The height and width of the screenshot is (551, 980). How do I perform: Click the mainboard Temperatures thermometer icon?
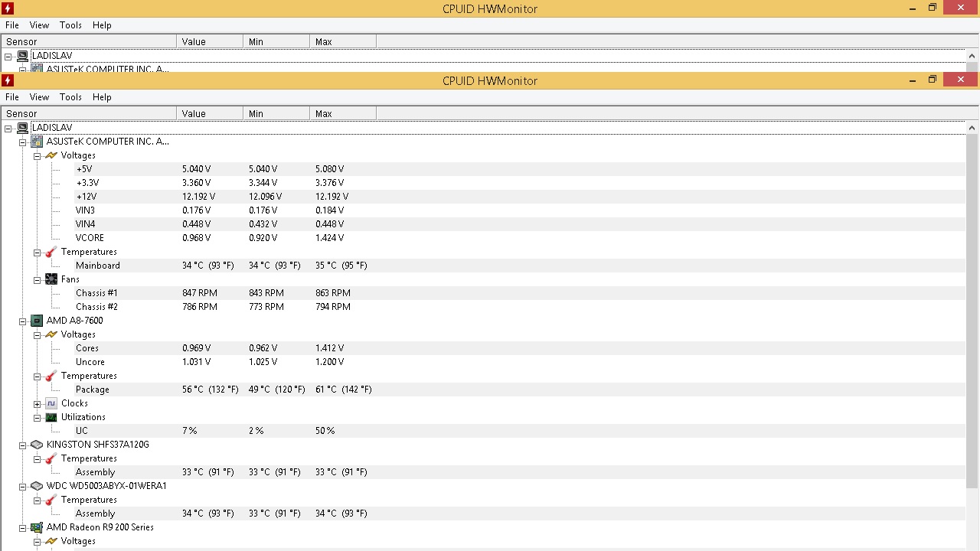coord(51,252)
